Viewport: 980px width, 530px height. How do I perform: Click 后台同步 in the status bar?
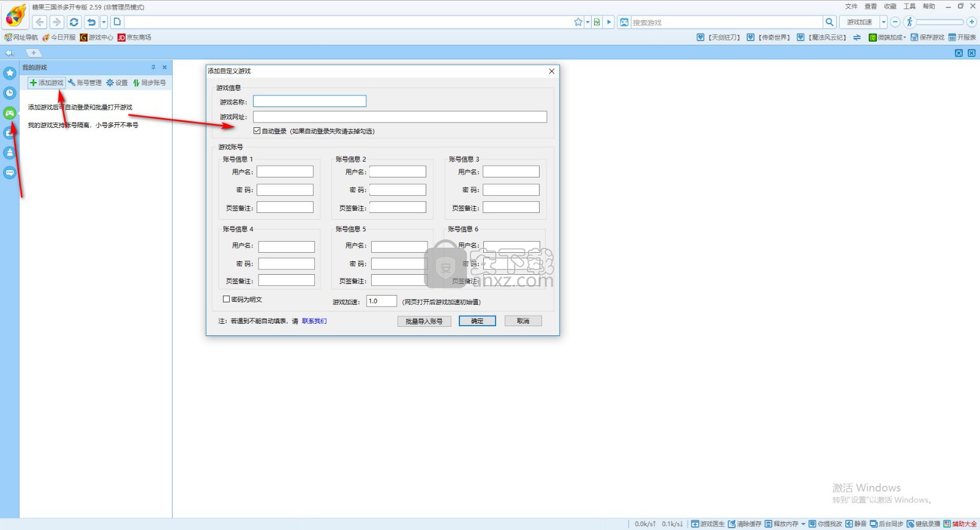tap(886, 524)
